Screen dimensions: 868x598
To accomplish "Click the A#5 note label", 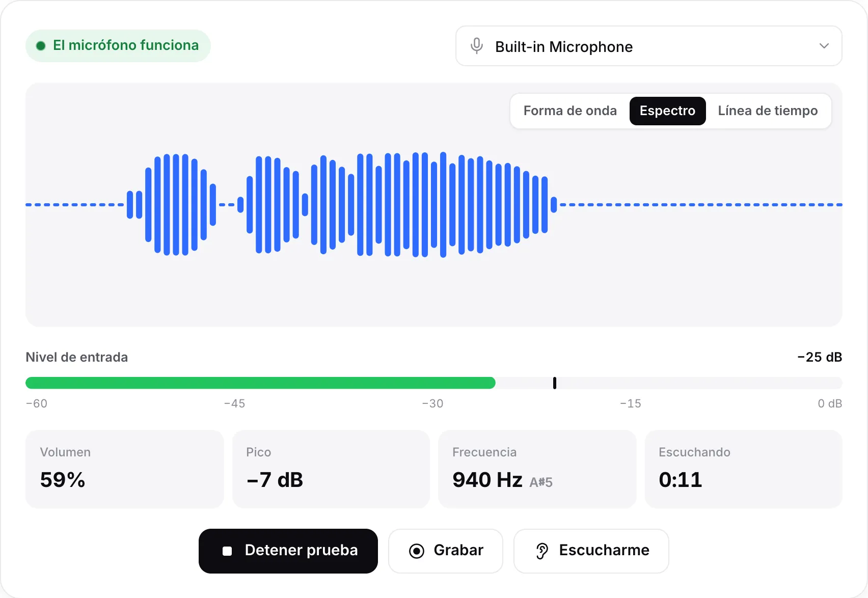I will tap(541, 482).
